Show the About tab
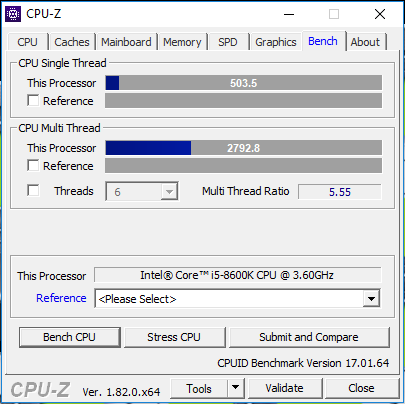405x404 pixels. click(x=365, y=42)
